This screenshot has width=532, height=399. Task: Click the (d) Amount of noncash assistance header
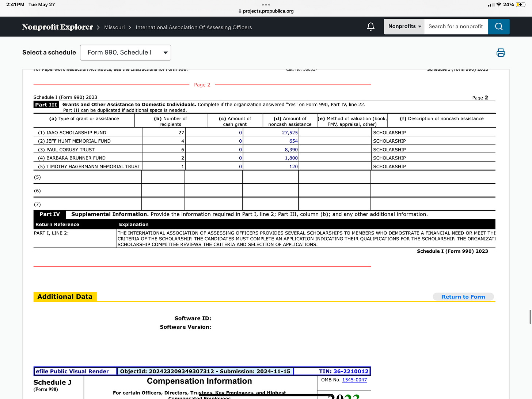coord(290,121)
